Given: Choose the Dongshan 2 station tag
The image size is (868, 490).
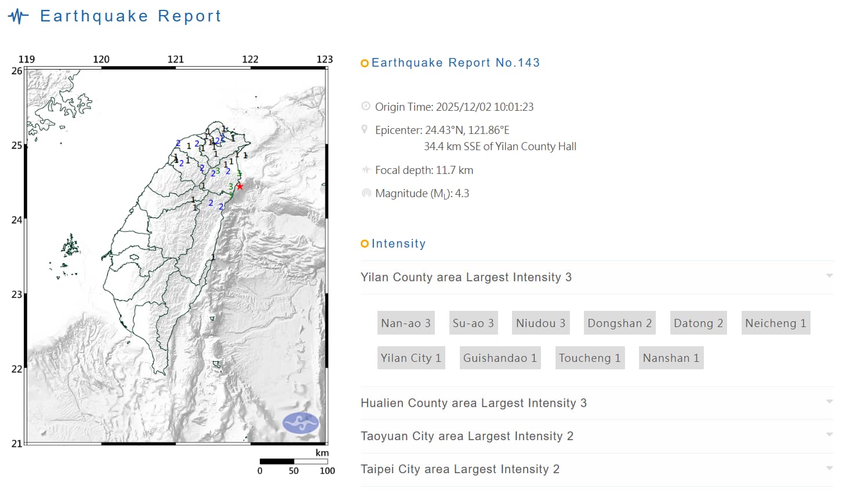Looking at the screenshot, I should coord(619,323).
